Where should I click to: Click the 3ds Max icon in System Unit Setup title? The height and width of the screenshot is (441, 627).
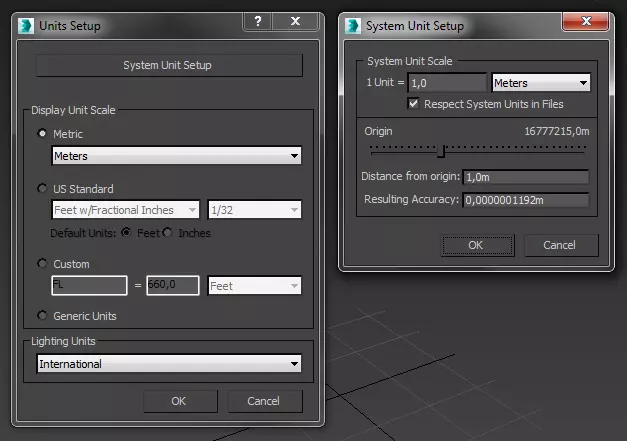point(353,26)
